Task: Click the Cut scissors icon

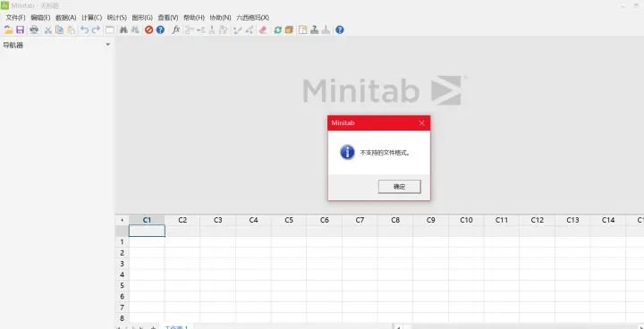Action: (x=48, y=30)
